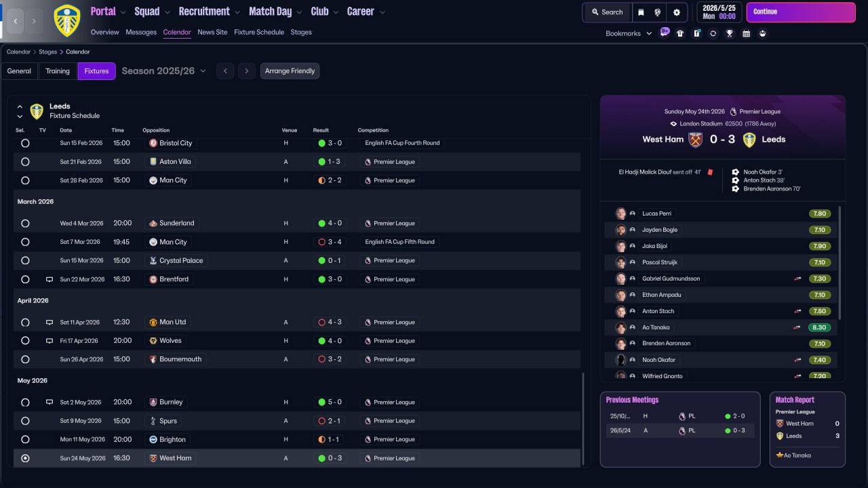The height and width of the screenshot is (488, 868).
Task: Click the Arrange Friendly button
Action: point(290,71)
